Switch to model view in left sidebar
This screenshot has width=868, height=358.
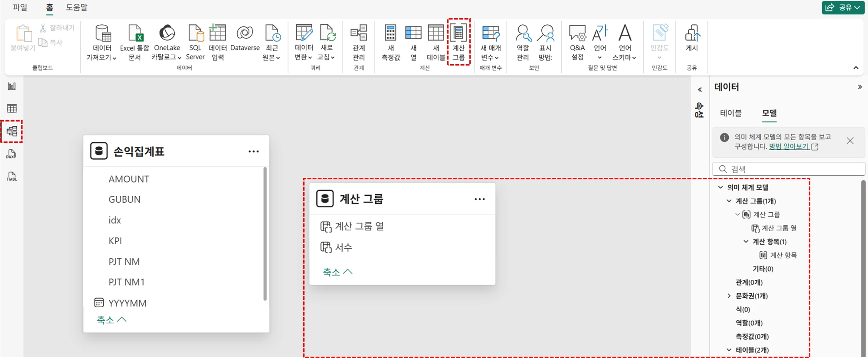(x=12, y=131)
